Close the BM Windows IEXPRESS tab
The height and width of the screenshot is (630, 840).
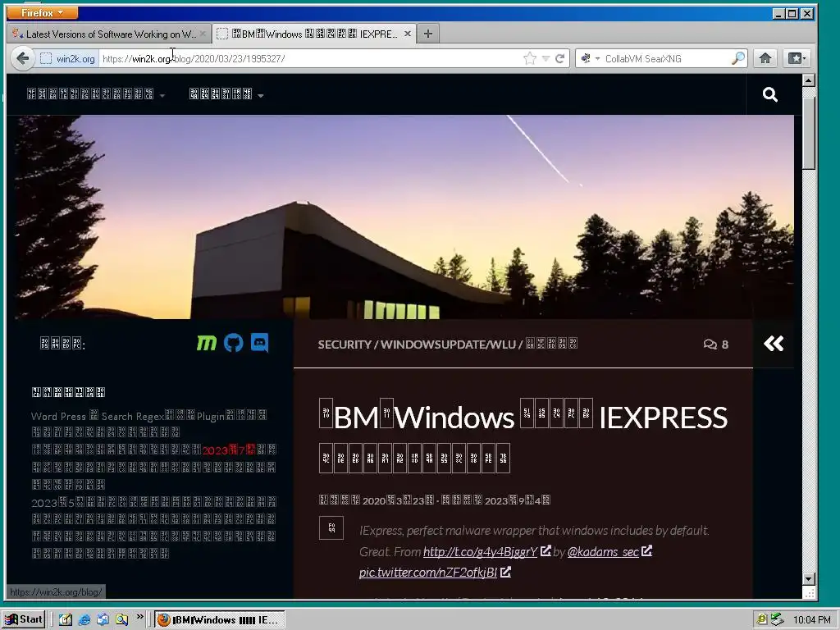pyautogui.click(x=407, y=34)
